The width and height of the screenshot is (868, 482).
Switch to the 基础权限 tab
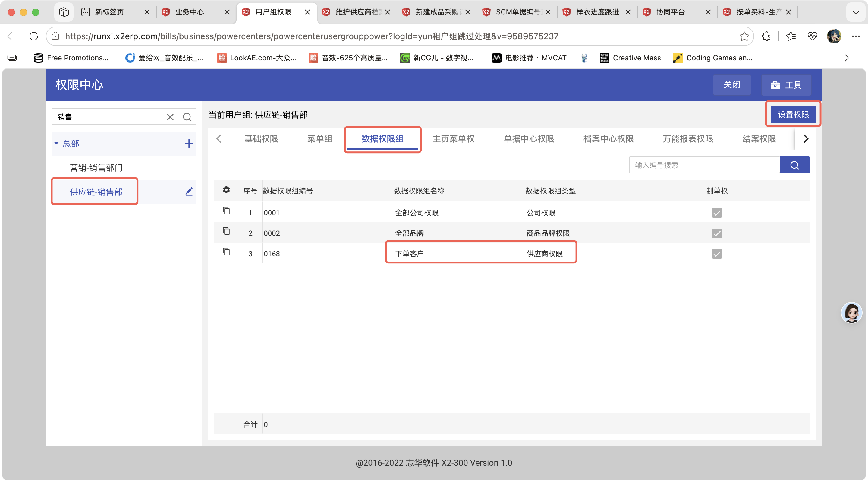click(x=261, y=139)
